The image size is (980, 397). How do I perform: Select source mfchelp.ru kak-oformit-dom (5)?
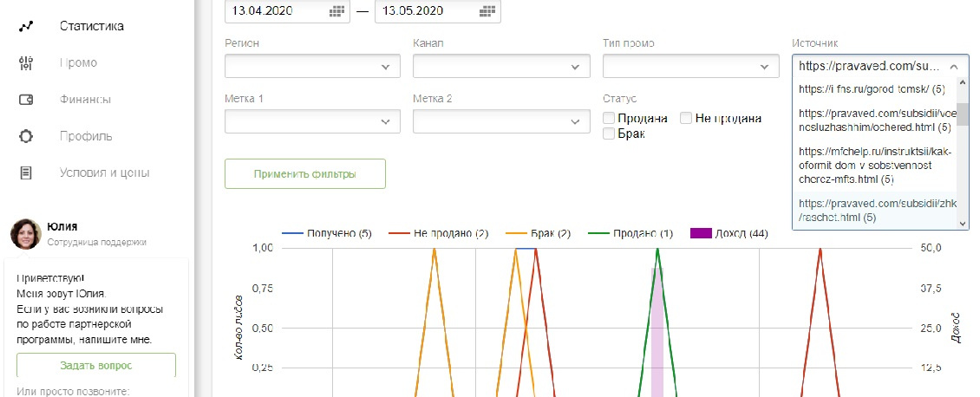[875, 166]
